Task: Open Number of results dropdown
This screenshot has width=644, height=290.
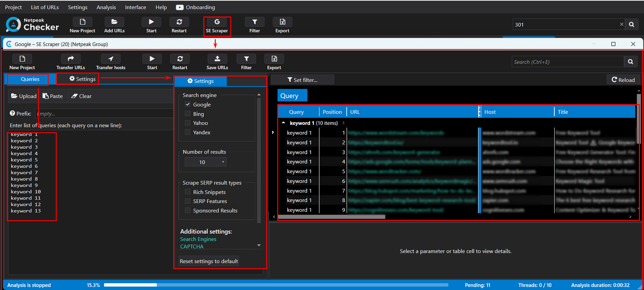Action: tap(205, 162)
